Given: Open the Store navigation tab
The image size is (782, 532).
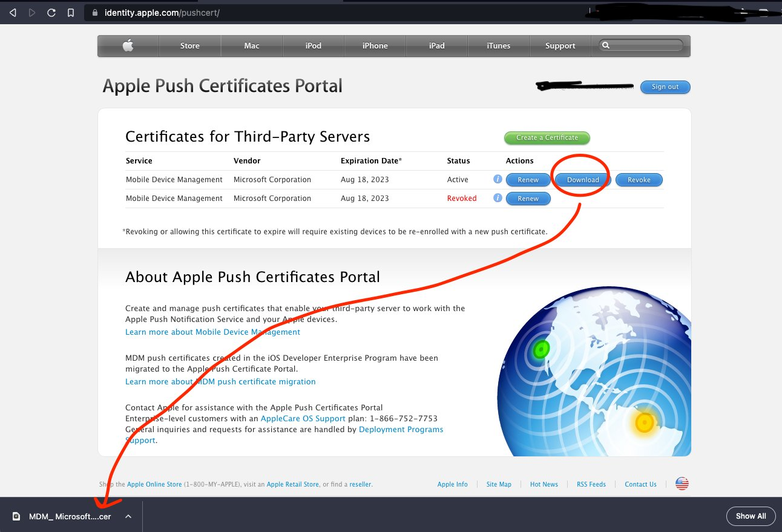Looking at the screenshot, I should click(190, 45).
